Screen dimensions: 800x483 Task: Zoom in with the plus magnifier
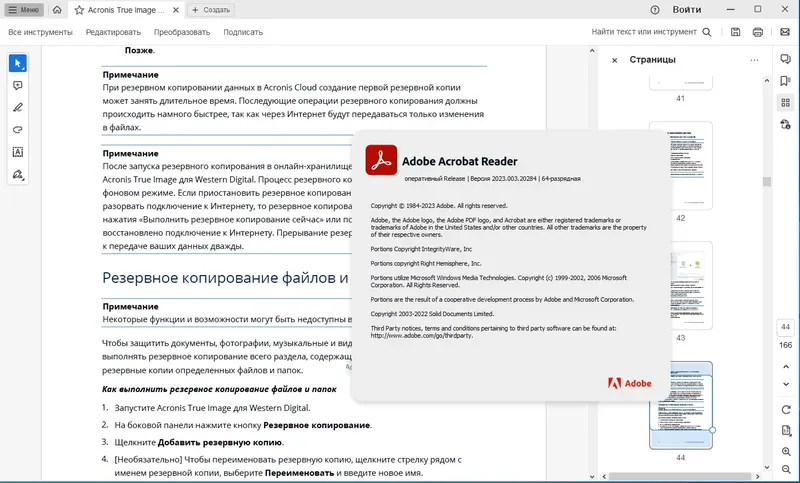coord(786,452)
